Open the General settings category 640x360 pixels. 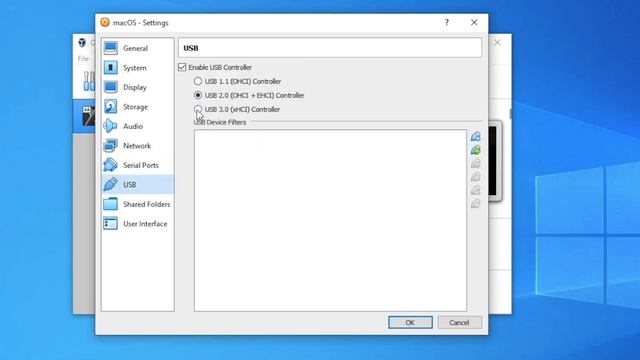pos(137,48)
